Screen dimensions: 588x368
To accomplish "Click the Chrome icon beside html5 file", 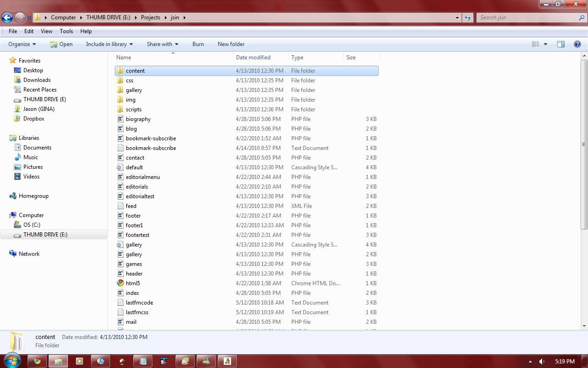I will coord(120,283).
